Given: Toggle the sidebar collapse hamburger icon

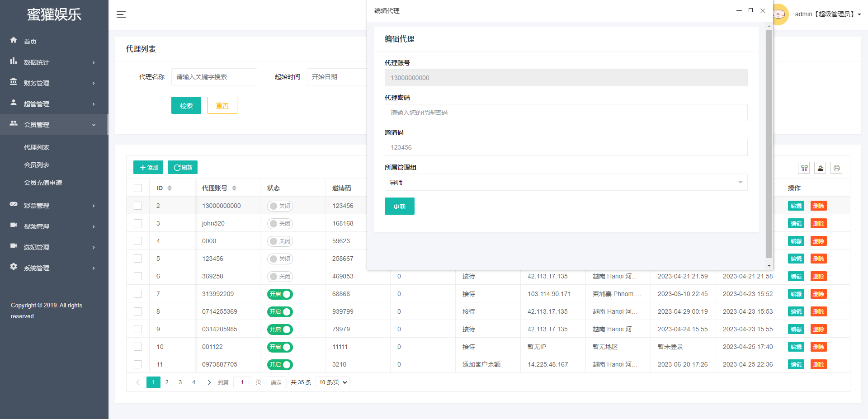Looking at the screenshot, I should point(121,14).
